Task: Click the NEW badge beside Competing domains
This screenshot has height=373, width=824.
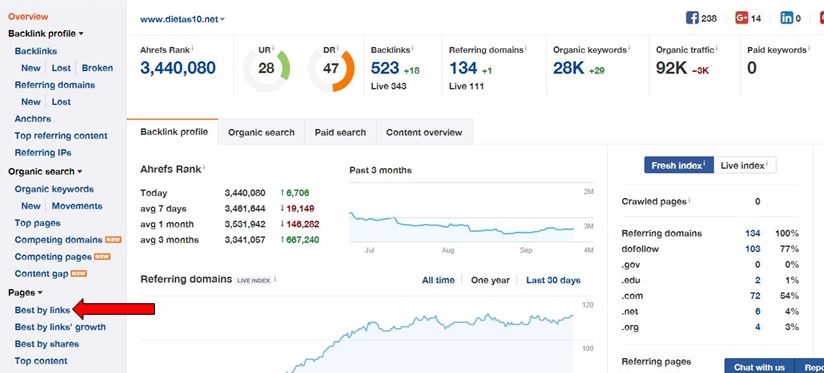Action: point(114,240)
